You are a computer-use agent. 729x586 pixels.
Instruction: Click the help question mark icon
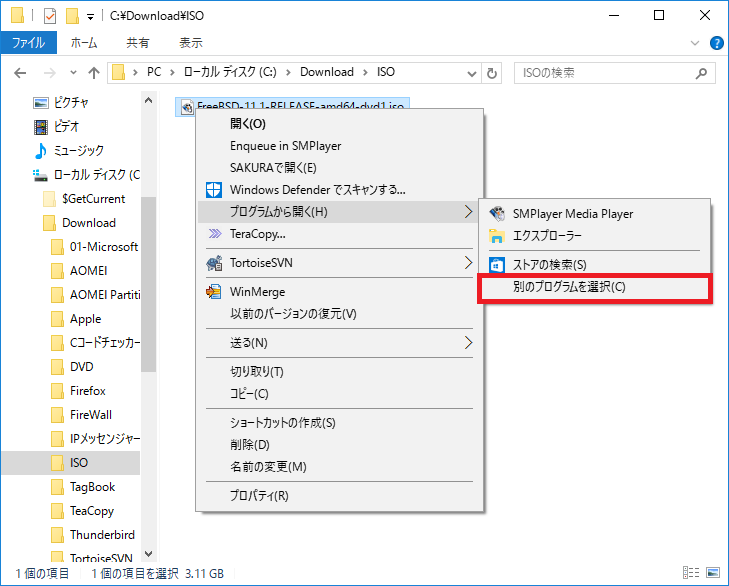click(716, 43)
